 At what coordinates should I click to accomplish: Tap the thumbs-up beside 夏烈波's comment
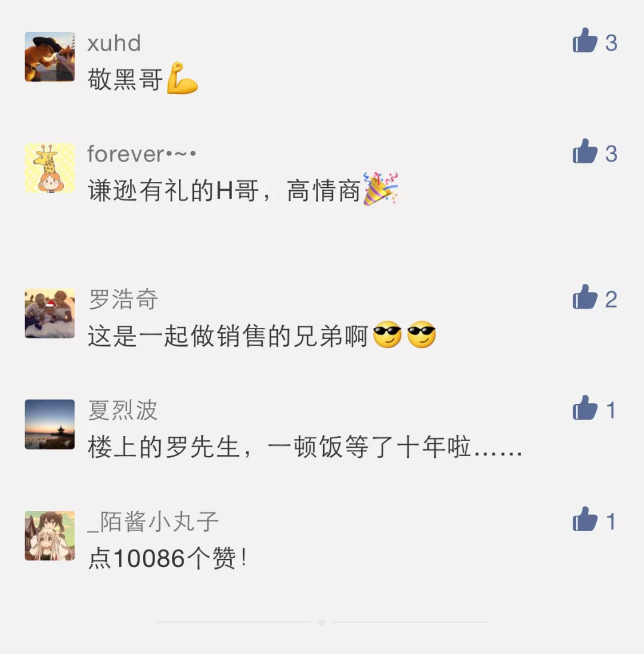[585, 408]
